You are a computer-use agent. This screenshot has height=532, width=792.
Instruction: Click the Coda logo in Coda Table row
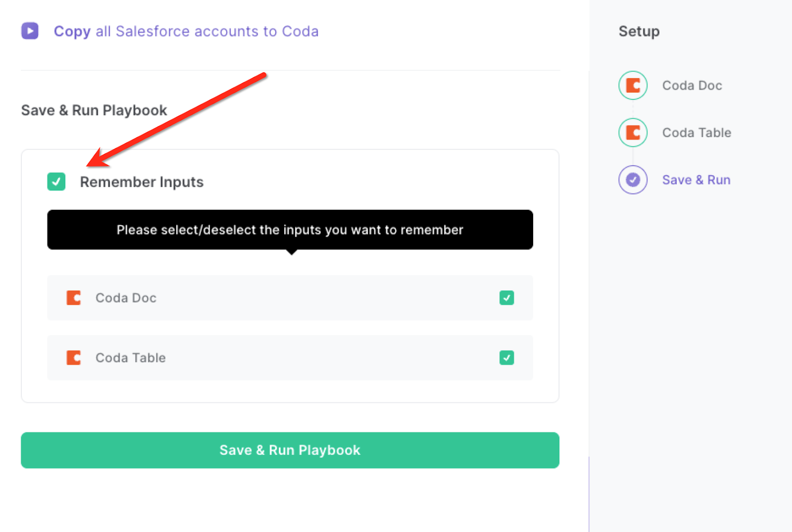click(x=74, y=358)
